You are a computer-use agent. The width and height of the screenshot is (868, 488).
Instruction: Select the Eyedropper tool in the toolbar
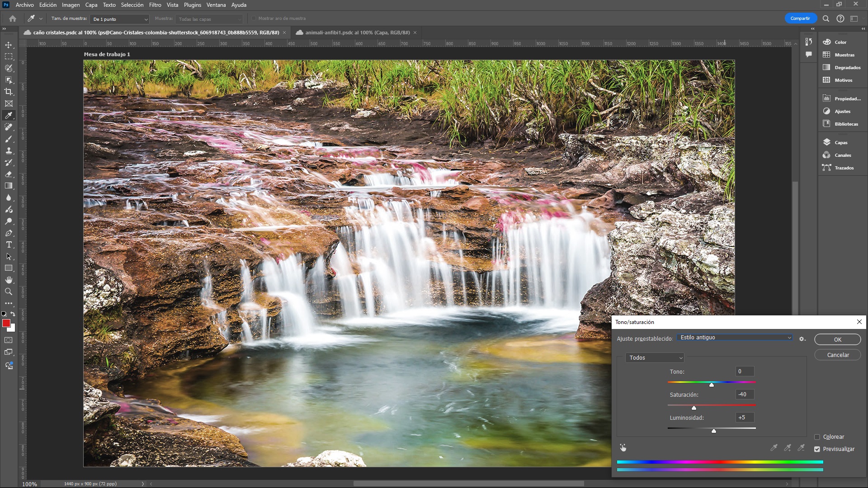click(x=9, y=115)
